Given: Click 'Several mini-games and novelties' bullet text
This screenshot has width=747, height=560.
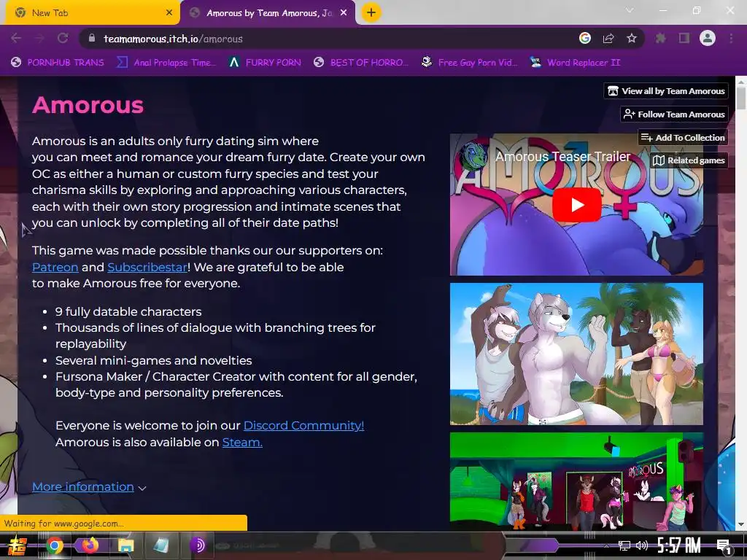Looking at the screenshot, I should 153,360.
